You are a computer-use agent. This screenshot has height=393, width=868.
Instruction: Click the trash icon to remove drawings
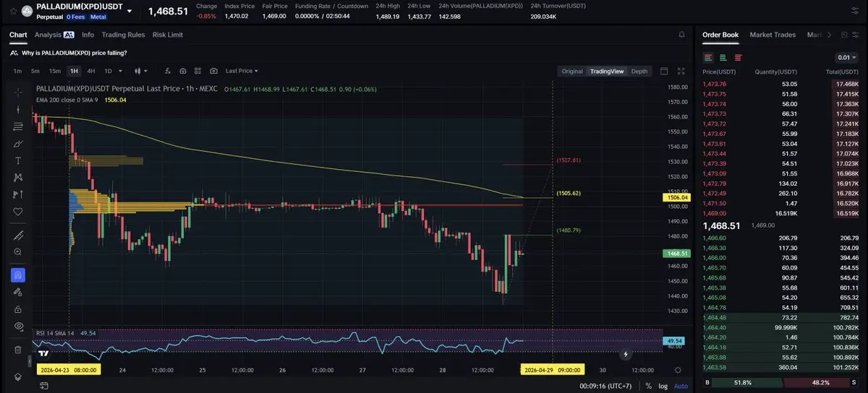pos(18,350)
